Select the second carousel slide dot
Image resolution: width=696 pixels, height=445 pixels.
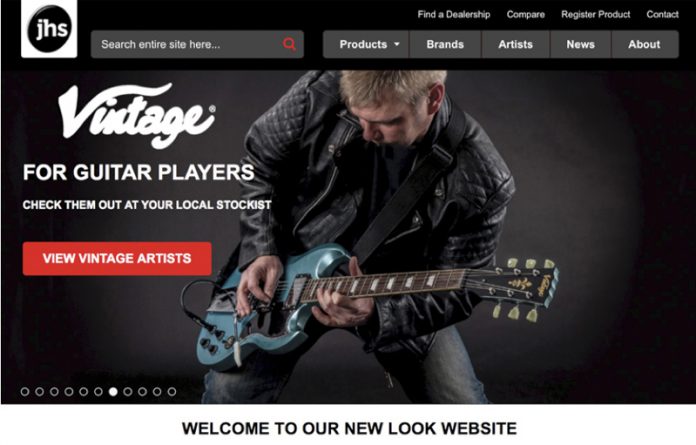40,391
